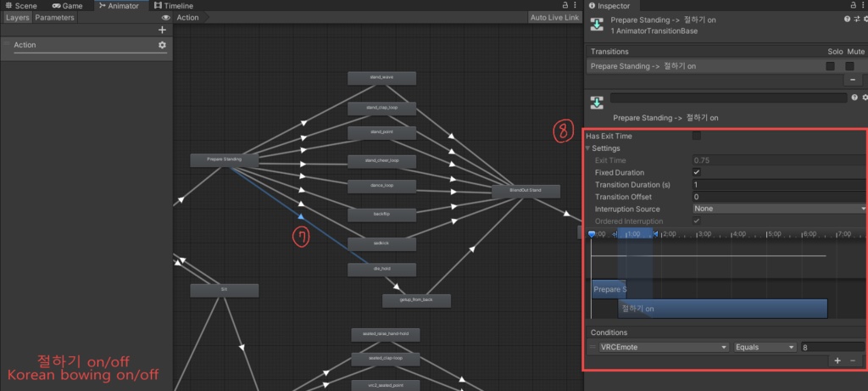This screenshot has width=868, height=391.
Task: Open help for the transition header
Action: pyautogui.click(x=847, y=19)
